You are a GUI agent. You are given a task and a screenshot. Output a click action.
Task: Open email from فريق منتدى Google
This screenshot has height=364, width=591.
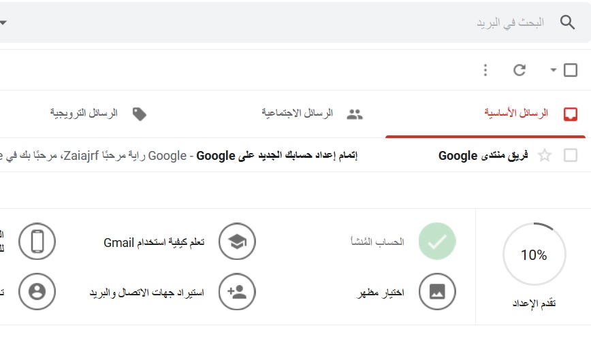pyautogui.click(x=483, y=155)
